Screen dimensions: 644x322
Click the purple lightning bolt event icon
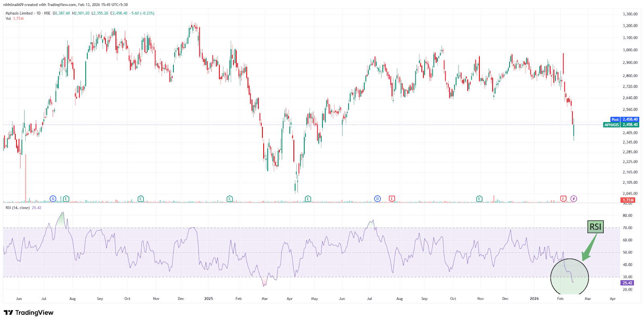(574, 199)
